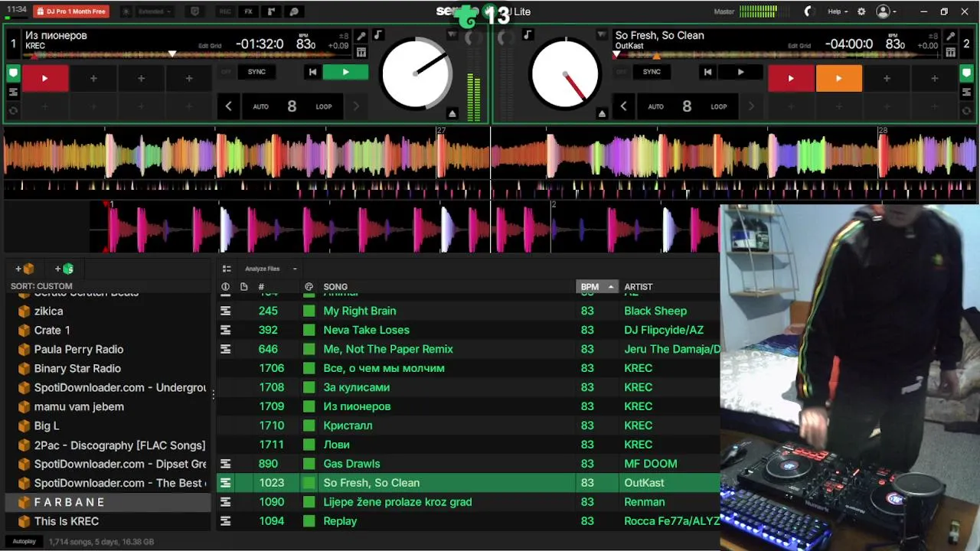Sort library by SONG column
The height and width of the screenshot is (551, 980).
click(x=335, y=287)
